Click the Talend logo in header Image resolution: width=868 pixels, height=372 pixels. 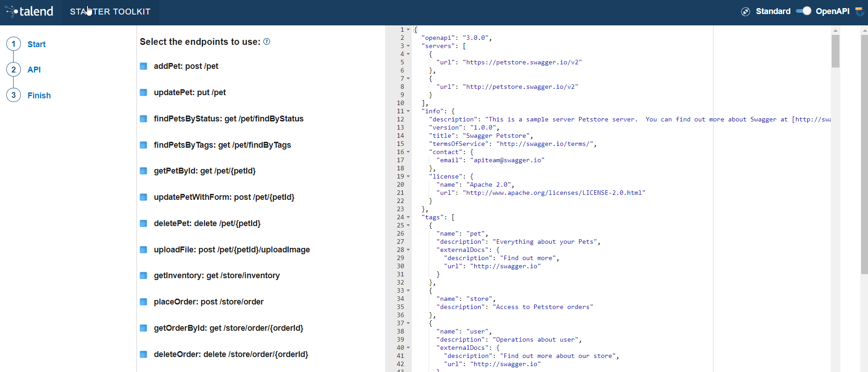click(x=29, y=11)
